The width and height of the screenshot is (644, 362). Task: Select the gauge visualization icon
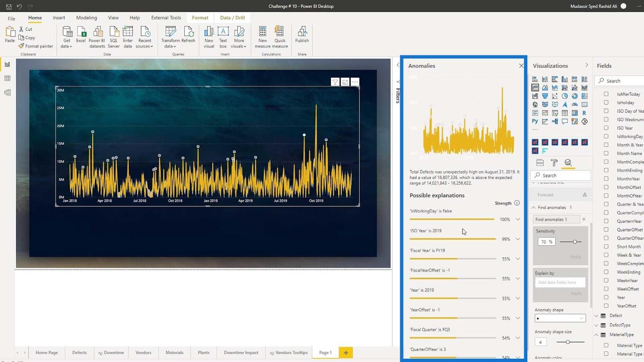pyautogui.click(x=574, y=105)
